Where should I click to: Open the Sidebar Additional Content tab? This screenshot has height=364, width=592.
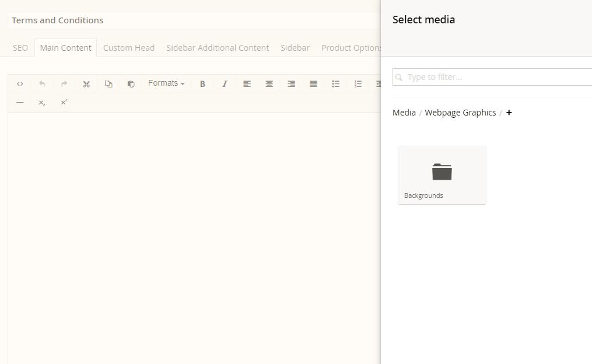[x=218, y=48]
